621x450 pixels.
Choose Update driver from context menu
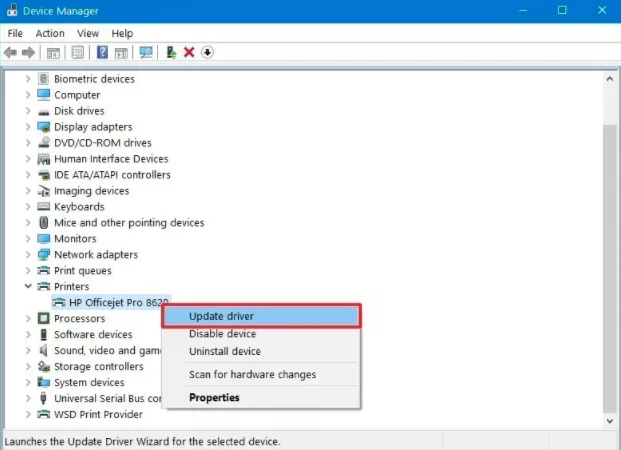[261, 316]
